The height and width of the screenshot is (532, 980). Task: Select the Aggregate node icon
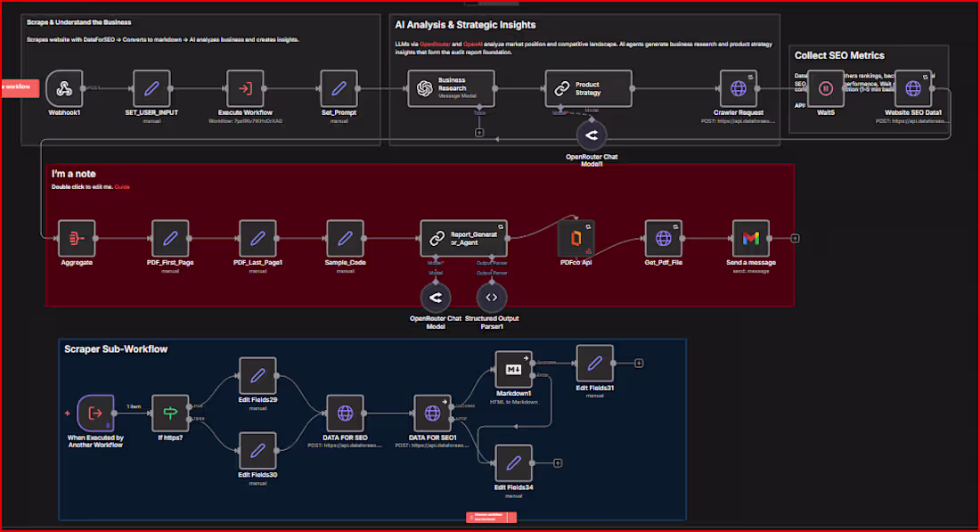pyautogui.click(x=76, y=237)
